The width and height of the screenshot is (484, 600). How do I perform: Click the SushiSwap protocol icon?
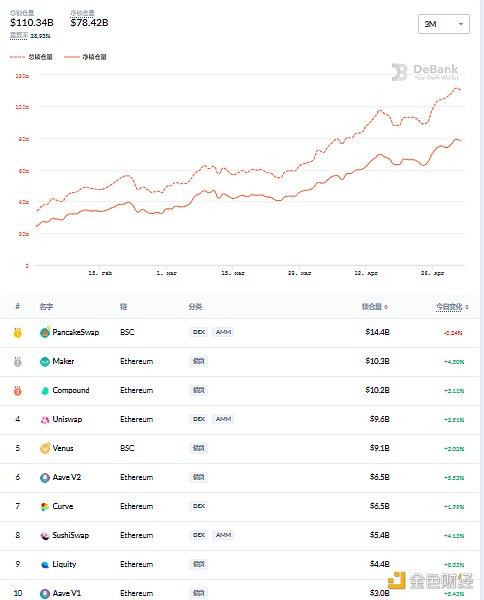45,535
